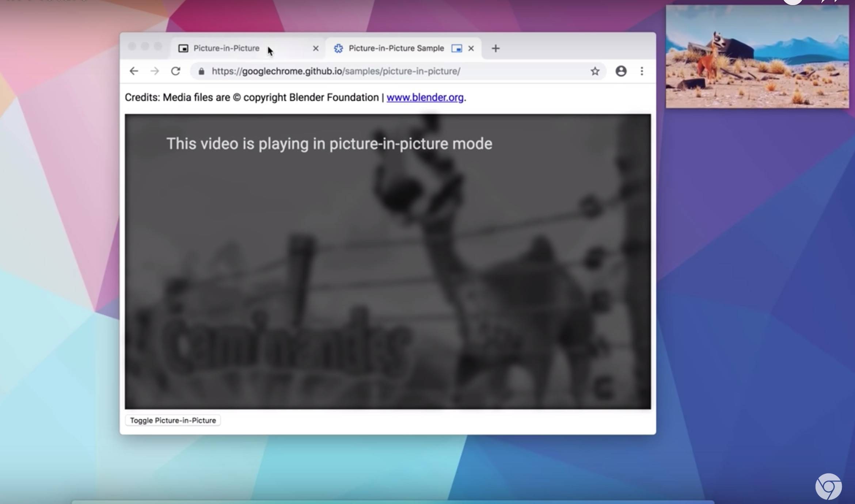The image size is (855, 504).
Task: Click the dimmed video placeholder area
Action: tap(387, 261)
